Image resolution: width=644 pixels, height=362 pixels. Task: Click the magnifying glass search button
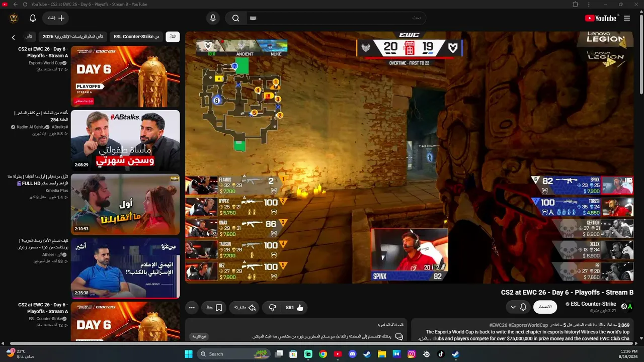(235, 18)
